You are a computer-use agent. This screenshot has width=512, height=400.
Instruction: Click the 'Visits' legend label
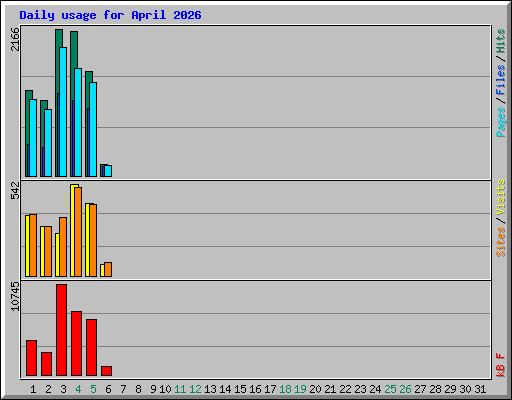point(501,197)
